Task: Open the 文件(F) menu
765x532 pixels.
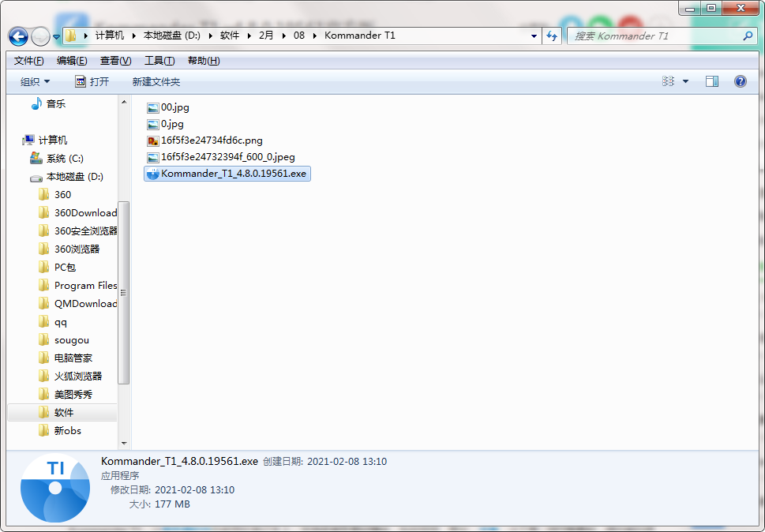Action: click(x=28, y=61)
